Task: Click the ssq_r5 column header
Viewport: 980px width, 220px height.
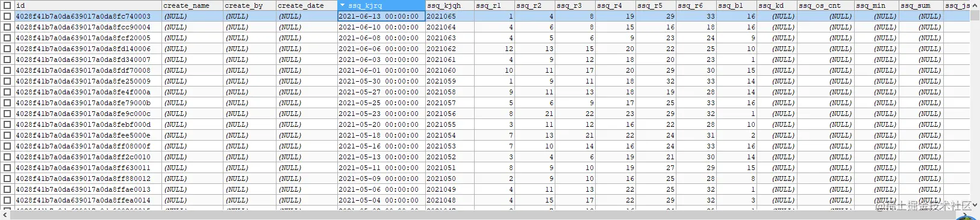Action: point(655,5)
